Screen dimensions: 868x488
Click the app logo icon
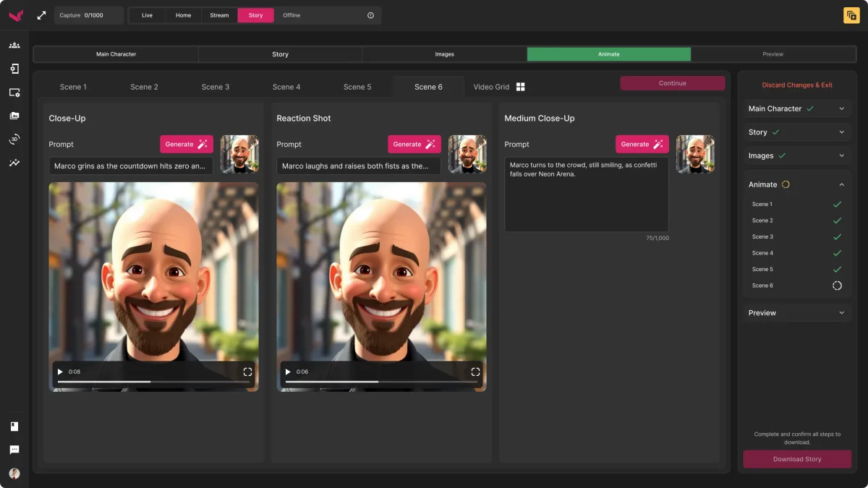click(15, 15)
